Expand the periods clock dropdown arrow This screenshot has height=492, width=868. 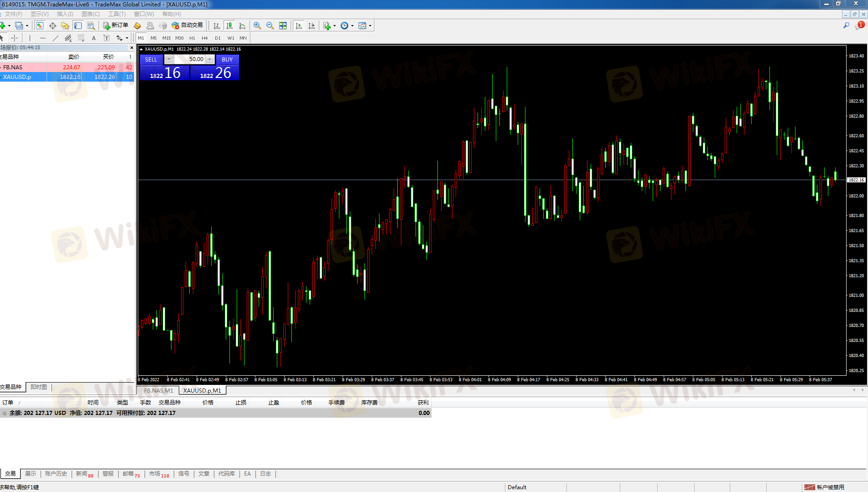click(x=352, y=26)
